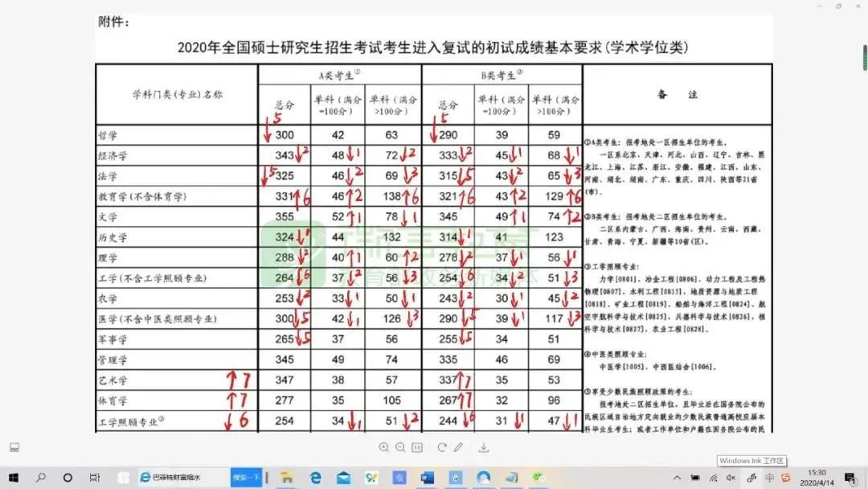The height and width of the screenshot is (489, 868).
Task: Zoom in on the image with magnifier plus
Action: pyautogui.click(x=383, y=447)
